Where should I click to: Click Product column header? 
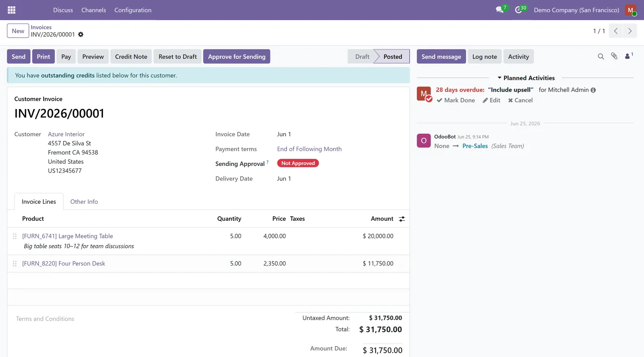(x=33, y=219)
